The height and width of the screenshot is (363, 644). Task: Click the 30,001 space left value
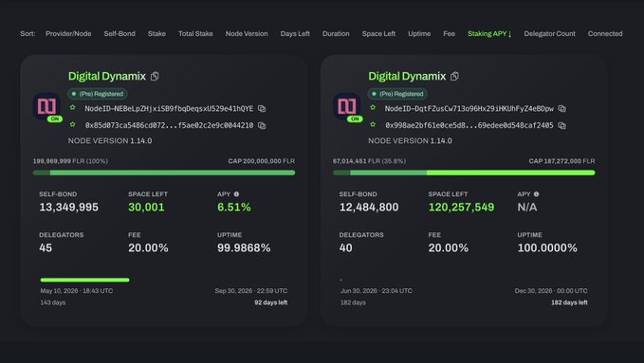[146, 208]
